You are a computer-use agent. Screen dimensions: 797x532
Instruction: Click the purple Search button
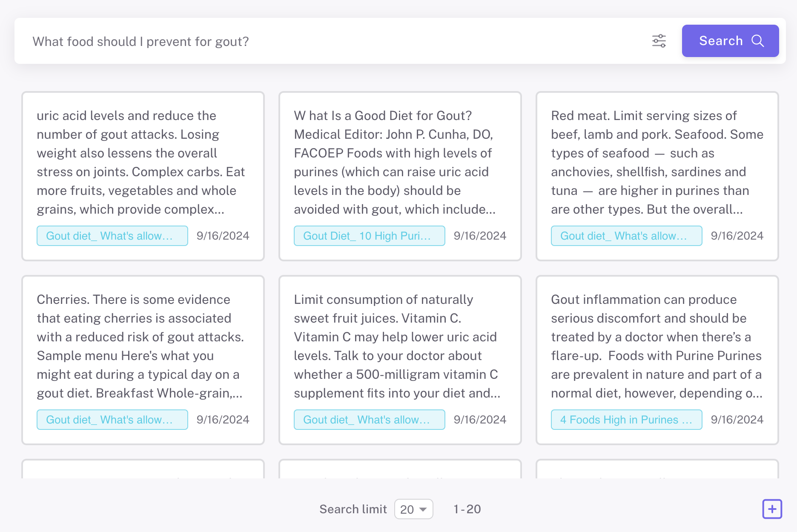730,41
